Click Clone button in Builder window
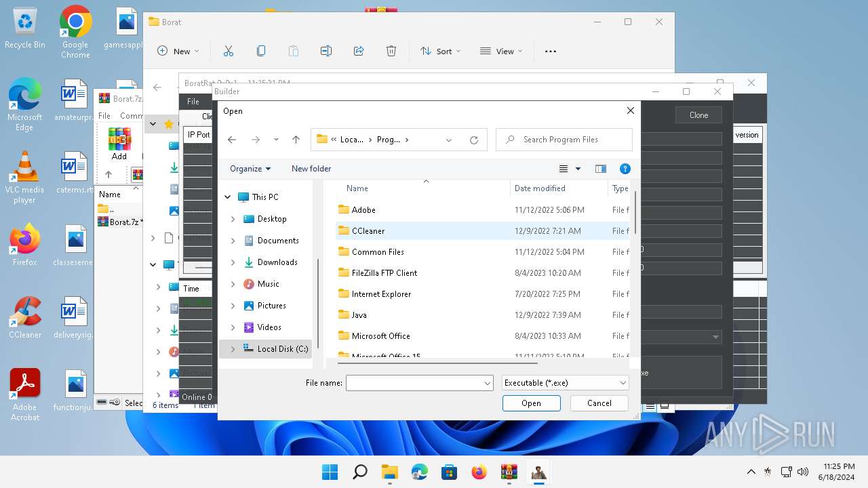The image size is (868, 488). pyautogui.click(x=698, y=115)
